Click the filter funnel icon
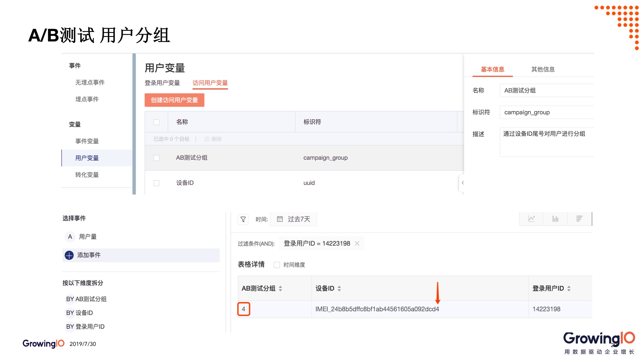Viewport: 644px width, 362px height. click(243, 219)
